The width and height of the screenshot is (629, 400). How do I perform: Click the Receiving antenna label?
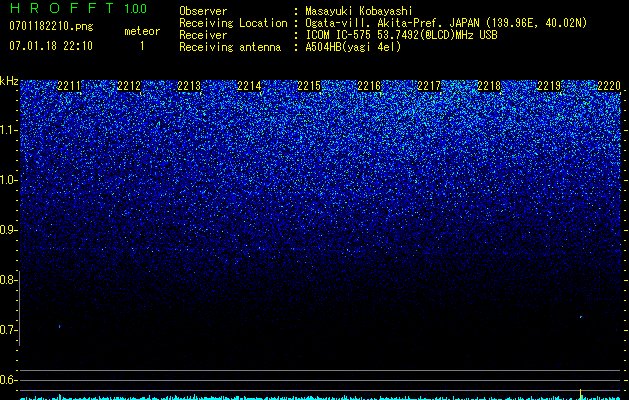click(x=230, y=47)
